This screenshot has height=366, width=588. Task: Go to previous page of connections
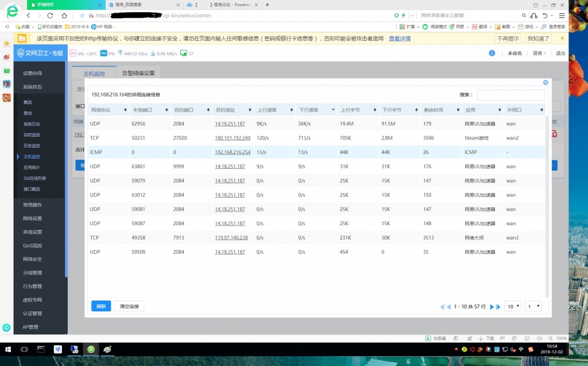(x=449, y=307)
